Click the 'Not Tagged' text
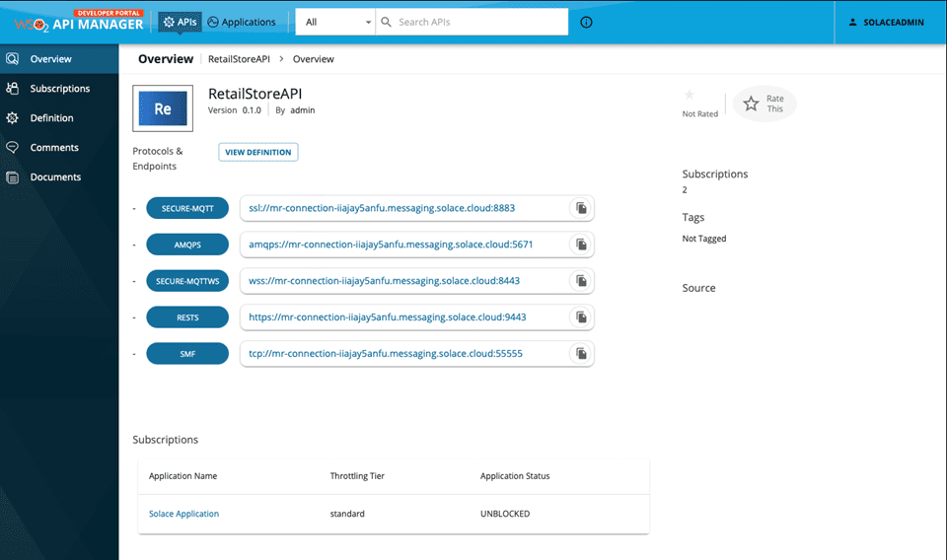This screenshot has height=560, width=947. click(x=704, y=239)
